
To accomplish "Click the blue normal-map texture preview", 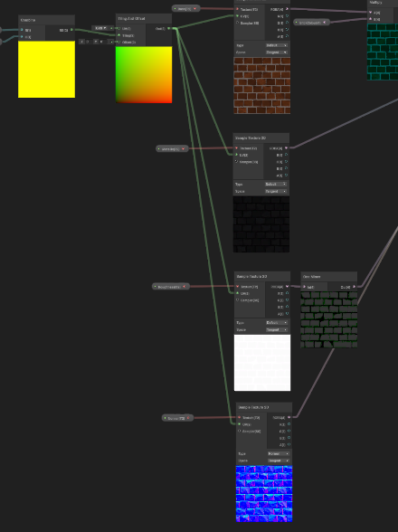I will click(x=264, y=493).
